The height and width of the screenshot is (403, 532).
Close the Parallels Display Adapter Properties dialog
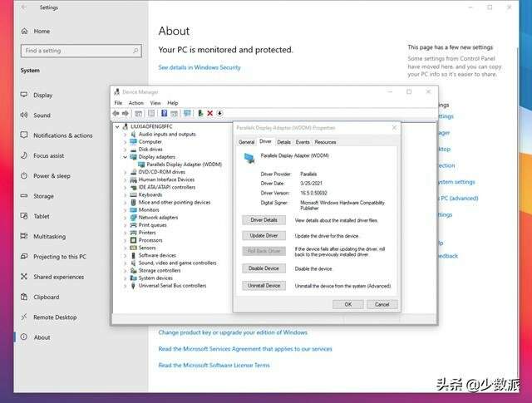coord(394,128)
